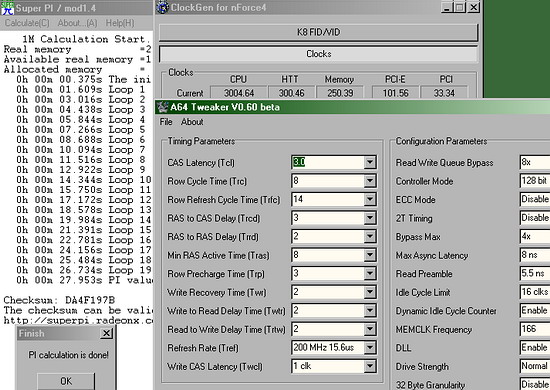Click the Idle Cycle Limit 16 clks field
The image size is (550, 390).
click(535, 292)
